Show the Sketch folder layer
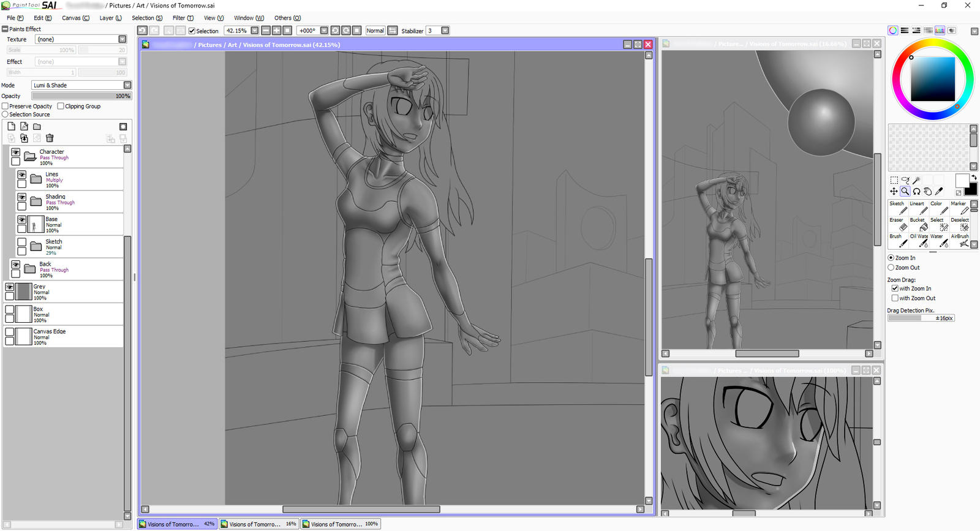This screenshot has height=531, width=980. [22, 242]
